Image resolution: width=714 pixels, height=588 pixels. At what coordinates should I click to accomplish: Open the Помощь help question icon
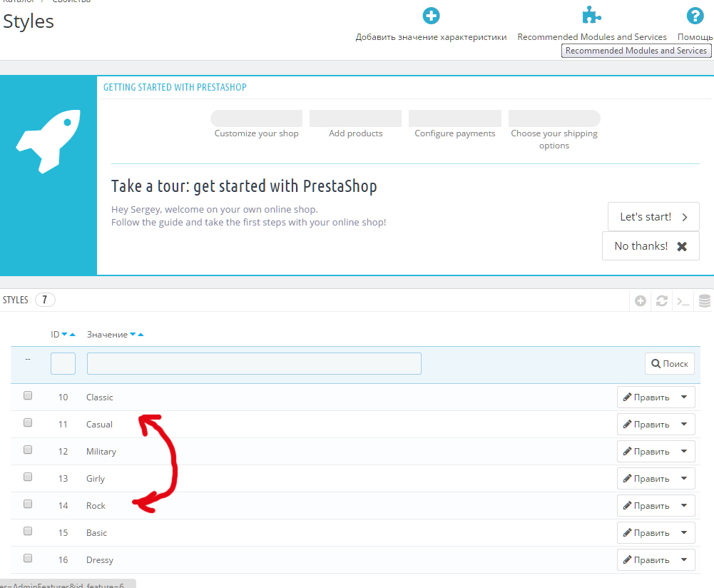tap(695, 16)
